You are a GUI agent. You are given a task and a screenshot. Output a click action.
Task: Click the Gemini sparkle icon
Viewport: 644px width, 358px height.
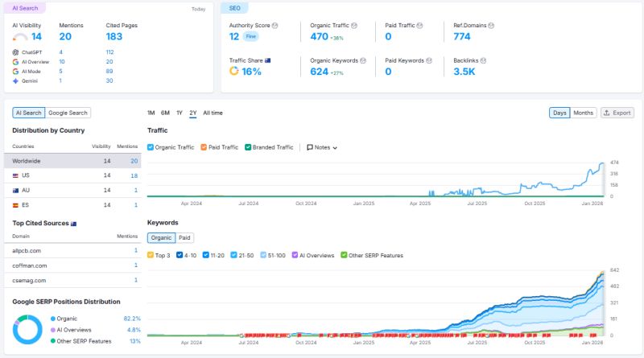pos(16,80)
